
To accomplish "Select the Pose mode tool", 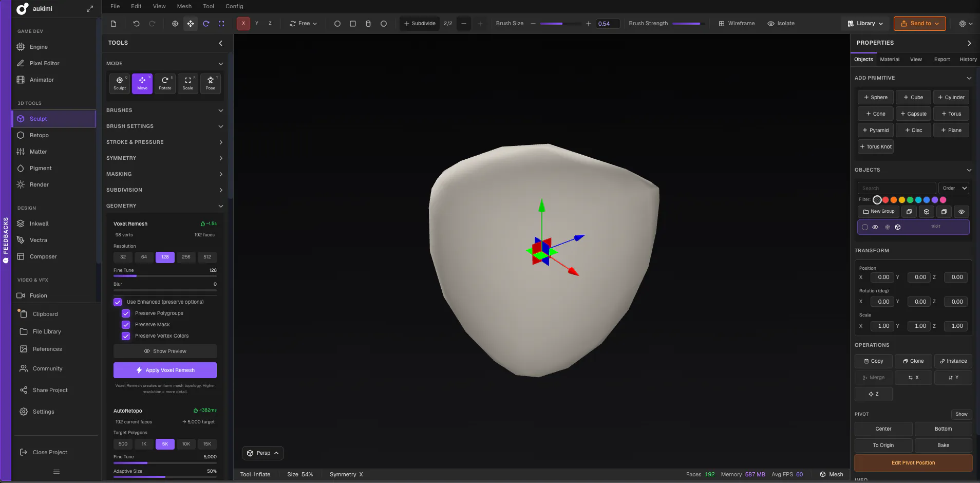I will point(211,83).
